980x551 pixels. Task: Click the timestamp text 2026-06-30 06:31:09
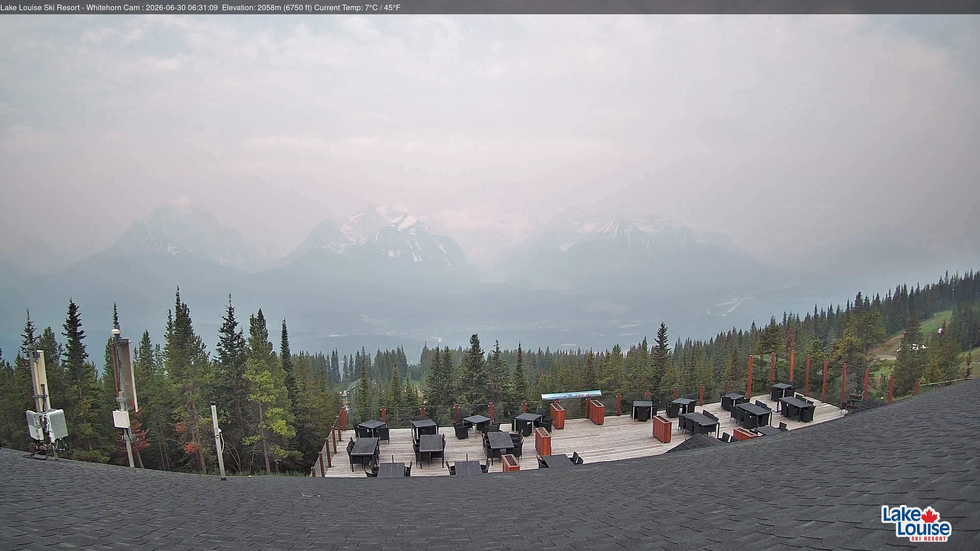(x=181, y=8)
